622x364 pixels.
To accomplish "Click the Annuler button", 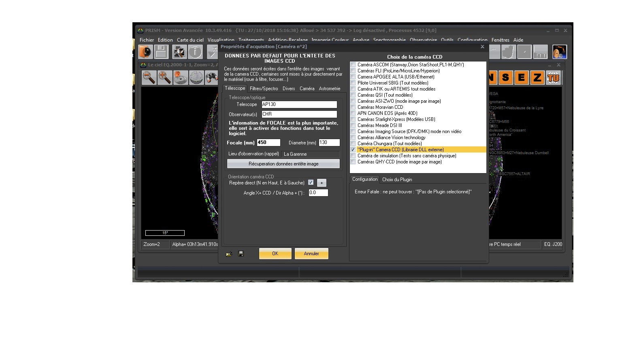I will click(x=311, y=254).
